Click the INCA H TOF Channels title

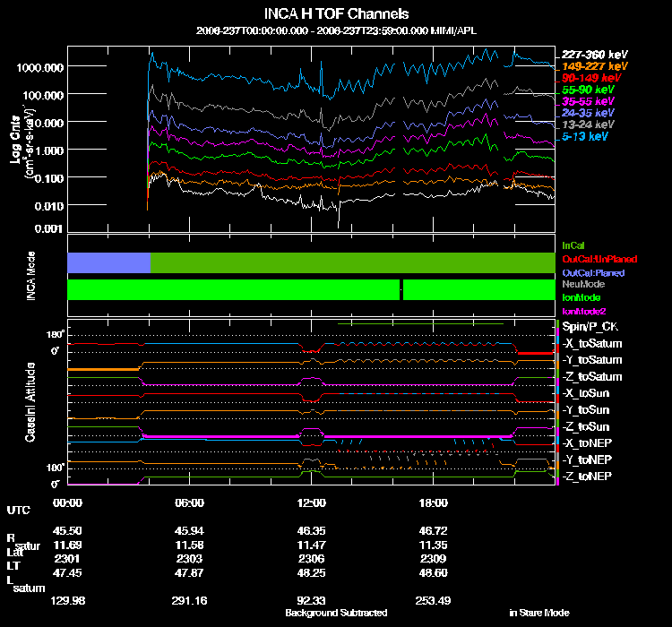pyautogui.click(x=336, y=13)
